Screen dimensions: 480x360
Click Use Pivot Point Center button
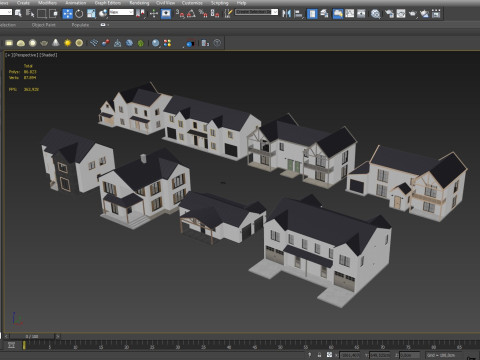(140, 13)
